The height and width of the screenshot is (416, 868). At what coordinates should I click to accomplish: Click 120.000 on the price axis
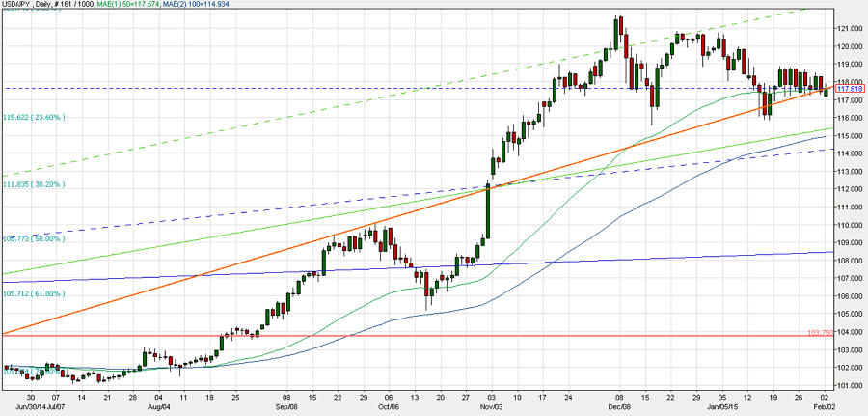851,46
